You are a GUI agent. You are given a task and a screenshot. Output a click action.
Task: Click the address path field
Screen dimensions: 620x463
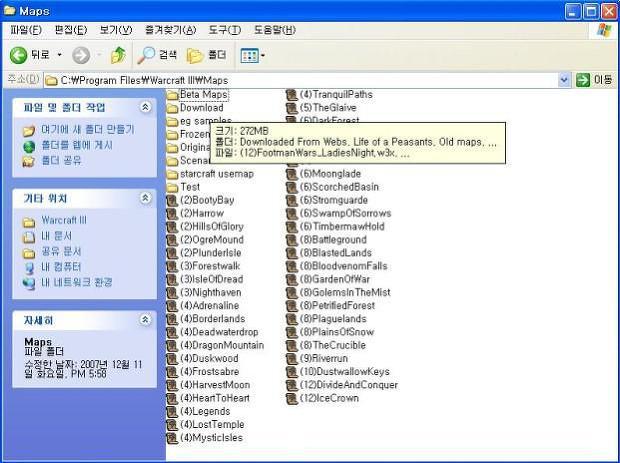click(x=301, y=80)
